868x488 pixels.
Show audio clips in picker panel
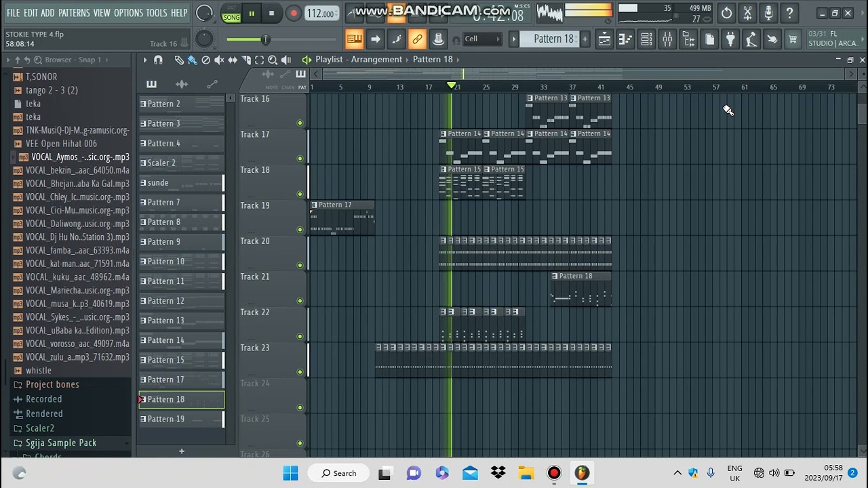[182, 84]
